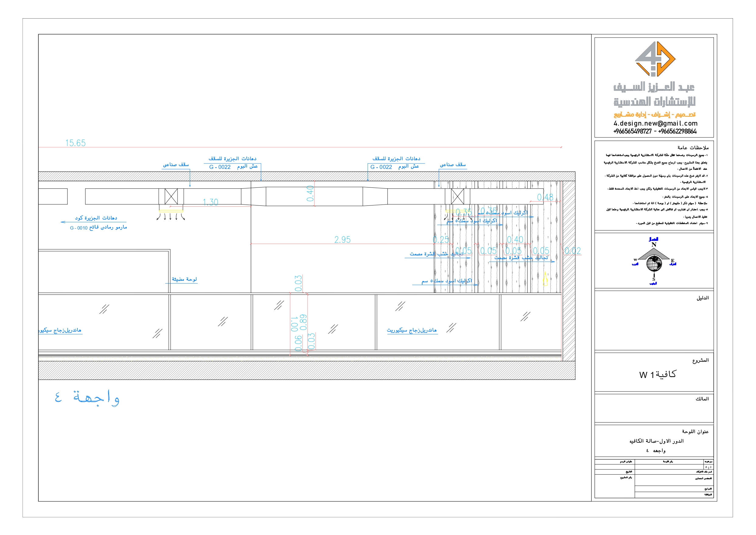The image size is (756, 535).
Task: Select the 2.95 dimension text
Action: pos(342,240)
